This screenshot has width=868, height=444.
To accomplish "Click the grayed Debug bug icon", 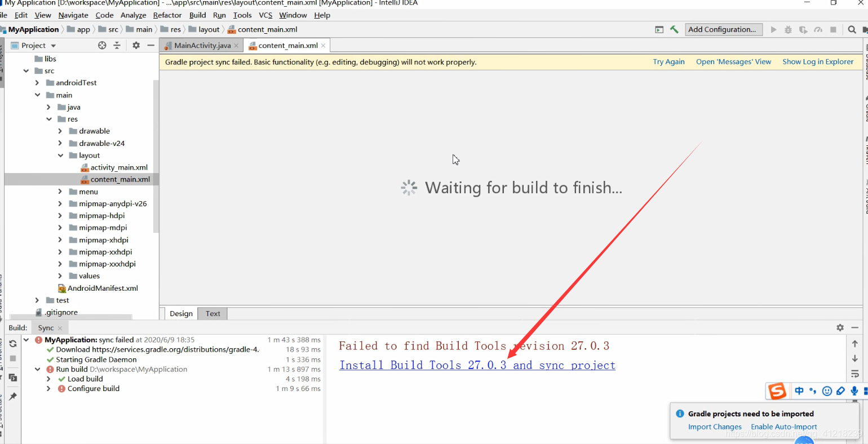I will pyautogui.click(x=788, y=29).
